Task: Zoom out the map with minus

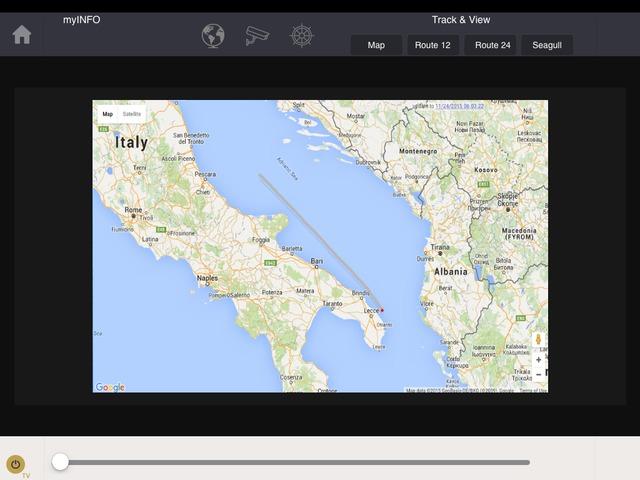Action: [539, 375]
